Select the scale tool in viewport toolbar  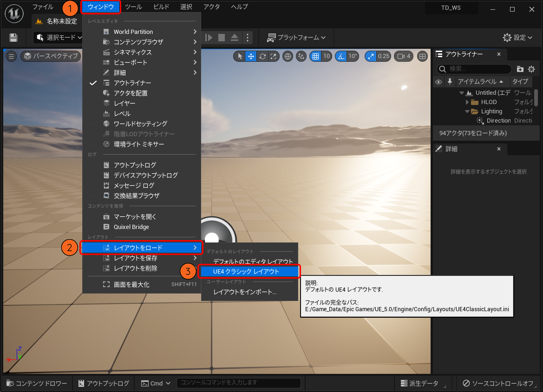pyautogui.click(x=274, y=56)
